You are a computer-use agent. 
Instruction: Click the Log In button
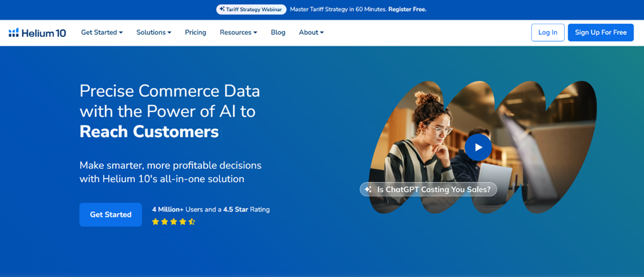pyautogui.click(x=548, y=32)
